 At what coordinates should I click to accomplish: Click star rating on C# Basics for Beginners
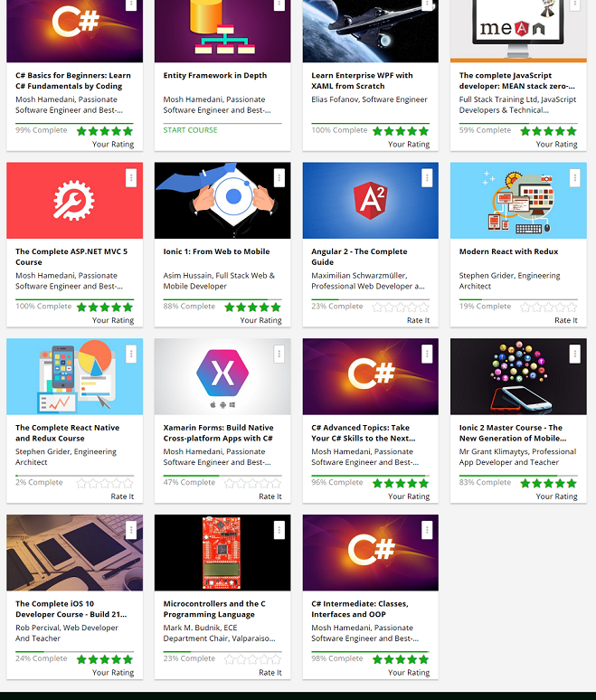click(x=105, y=131)
